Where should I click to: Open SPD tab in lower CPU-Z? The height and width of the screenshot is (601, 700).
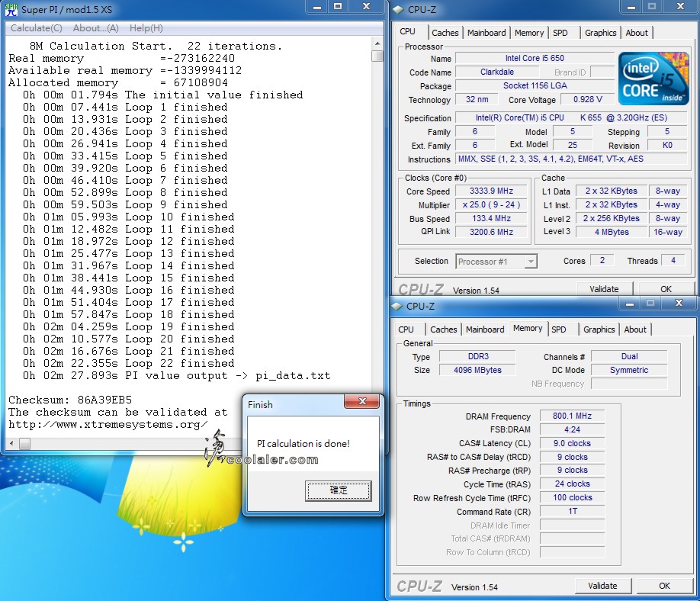pos(558,329)
